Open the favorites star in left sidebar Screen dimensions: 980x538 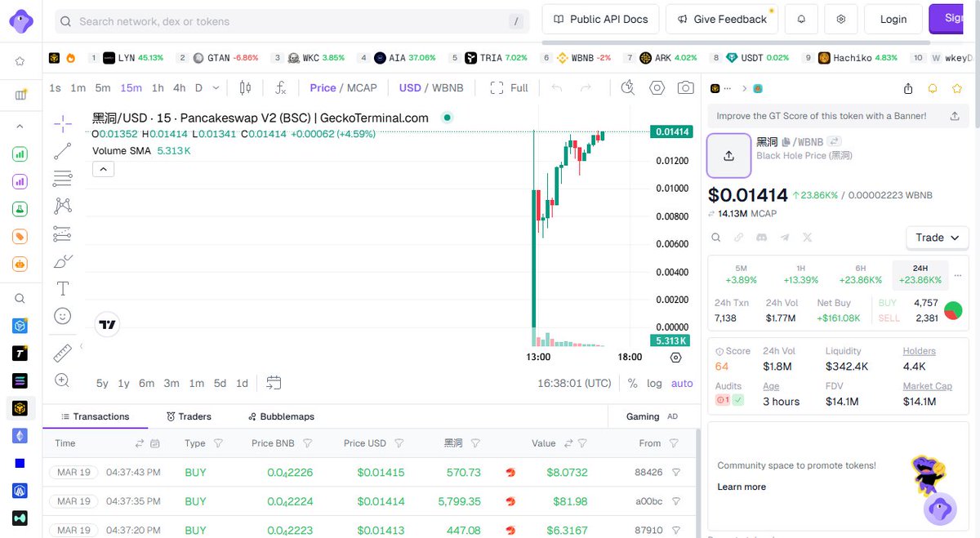coord(20,60)
